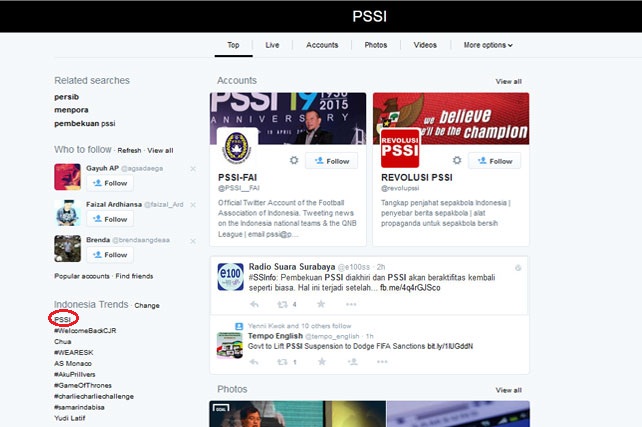
Task: Switch to the Top tab
Action: pos(233,45)
